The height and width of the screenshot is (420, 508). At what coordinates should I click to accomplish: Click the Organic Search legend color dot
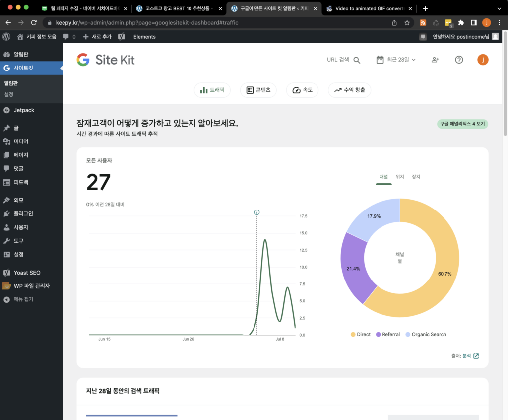[x=408, y=335]
